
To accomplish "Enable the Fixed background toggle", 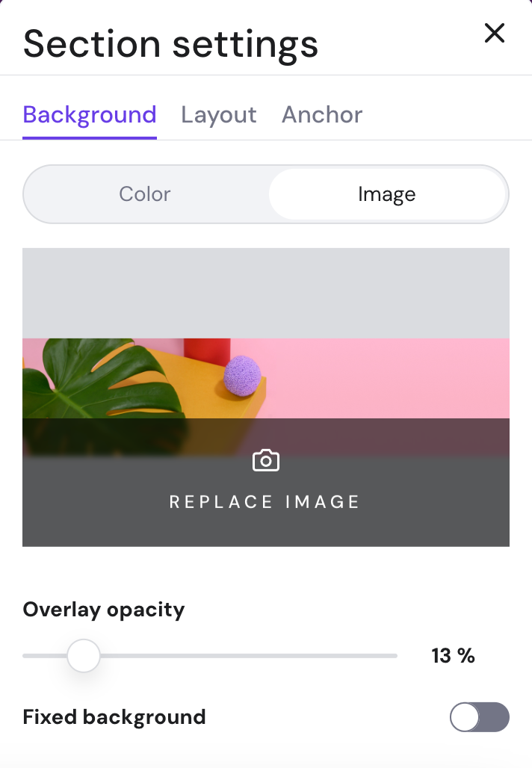I will pos(479,718).
